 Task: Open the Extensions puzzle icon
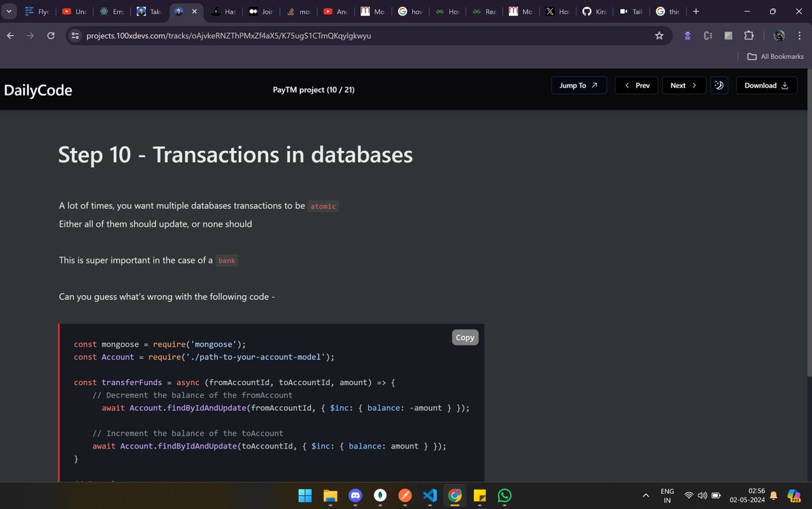click(748, 35)
